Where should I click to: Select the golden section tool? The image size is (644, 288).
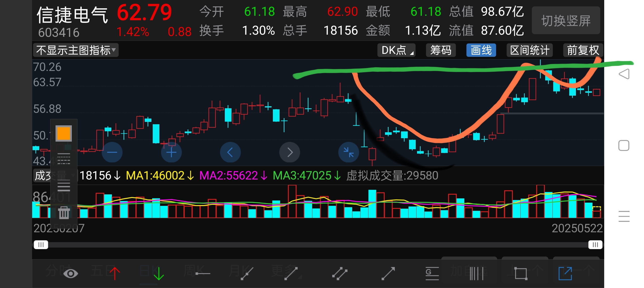[432, 274]
